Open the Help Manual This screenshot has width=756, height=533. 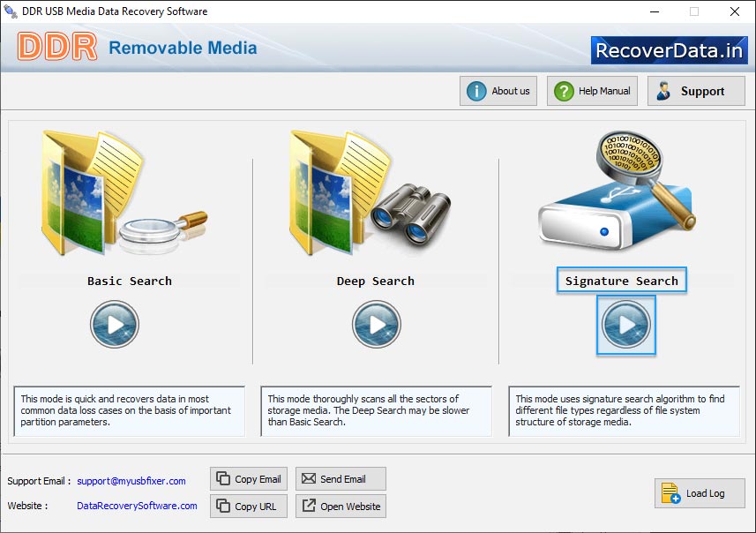click(x=592, y=91)
